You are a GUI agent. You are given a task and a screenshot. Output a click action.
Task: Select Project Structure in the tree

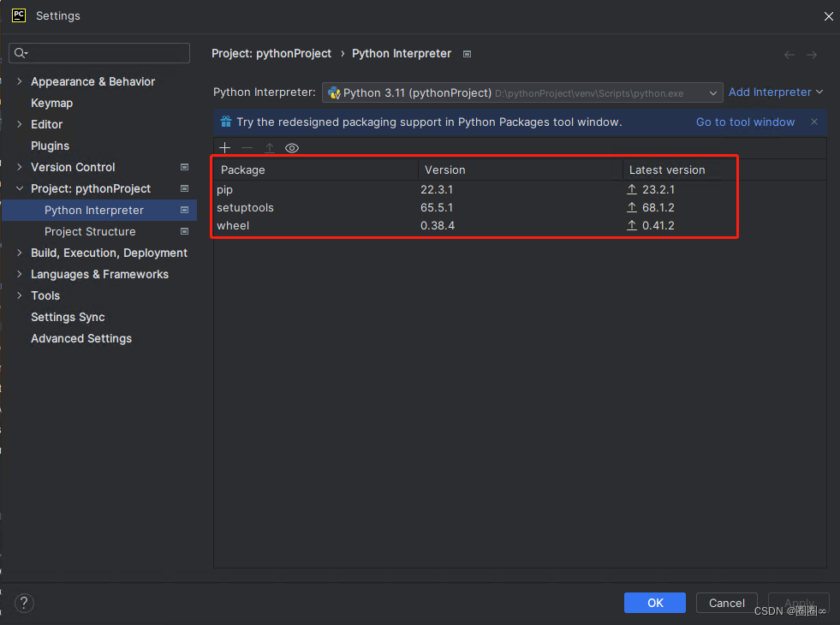point(90,231)
